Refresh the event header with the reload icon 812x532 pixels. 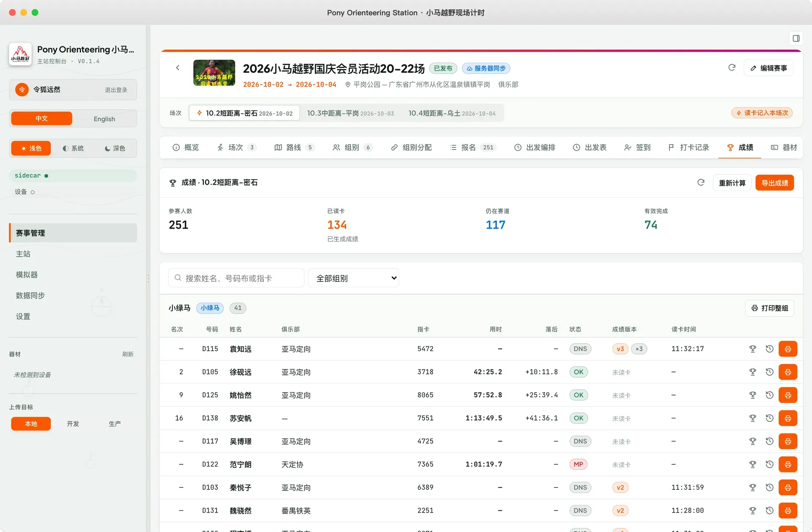(732, 68)
